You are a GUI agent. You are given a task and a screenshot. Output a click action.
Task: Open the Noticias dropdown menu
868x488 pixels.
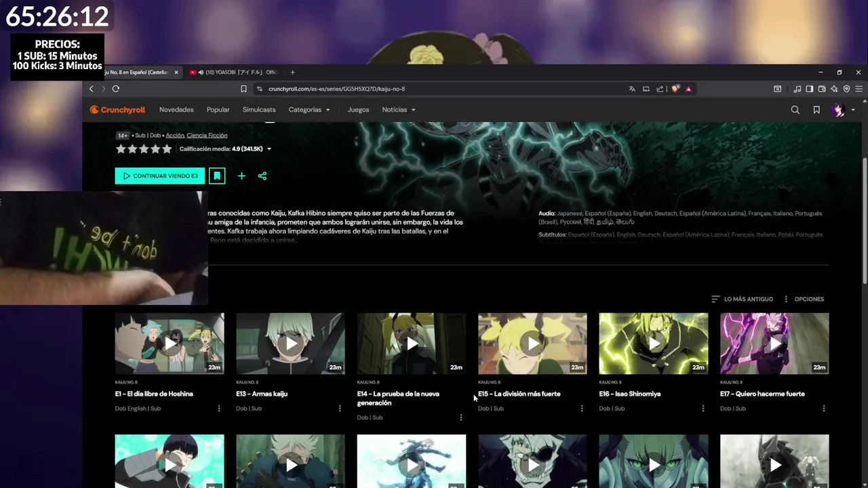(399, 110)
